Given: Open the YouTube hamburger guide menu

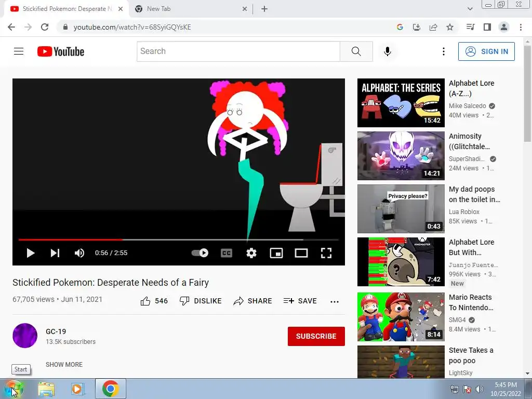Looking at the screenshot, I should 19,51.
